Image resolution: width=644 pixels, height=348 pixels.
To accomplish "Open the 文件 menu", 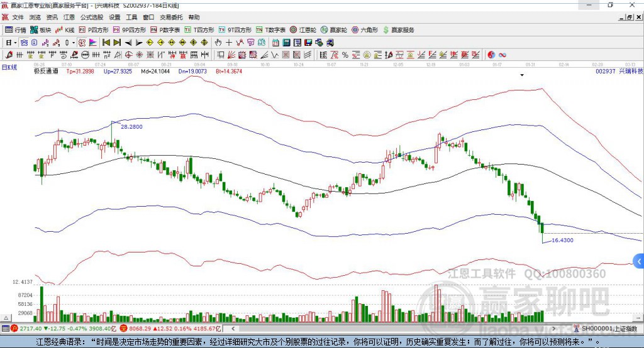I will coord(18,17).
